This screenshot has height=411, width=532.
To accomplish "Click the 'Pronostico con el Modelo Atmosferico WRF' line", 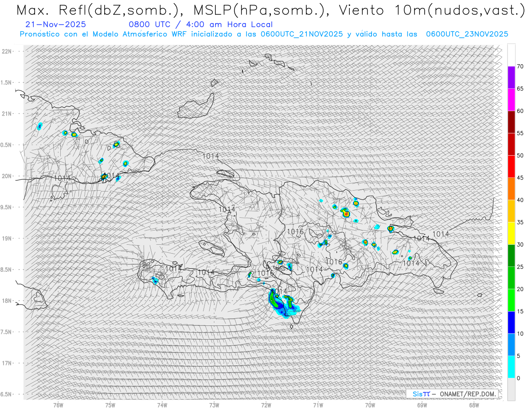I will pos(264,34).
